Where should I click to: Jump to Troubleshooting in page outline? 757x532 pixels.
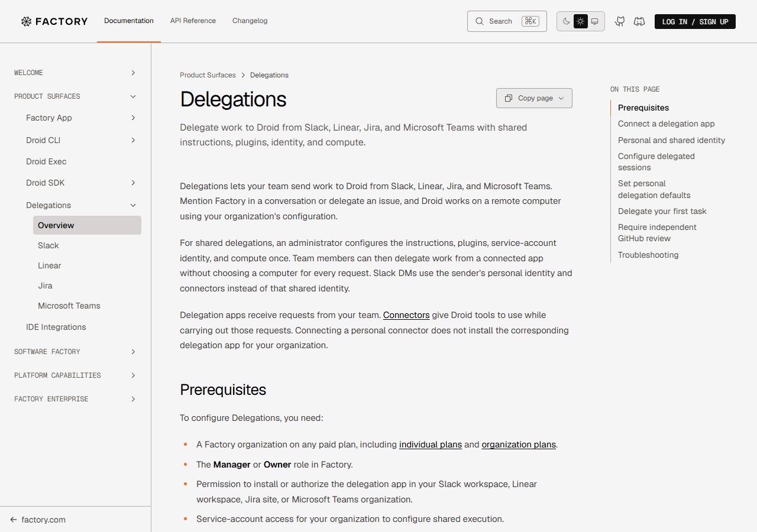click(648, 255)
